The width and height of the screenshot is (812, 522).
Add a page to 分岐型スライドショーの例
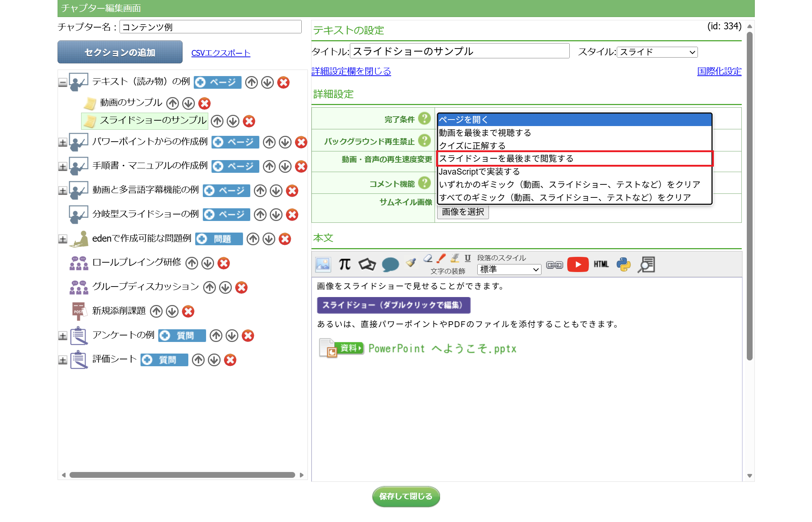(x=226, y=215)
